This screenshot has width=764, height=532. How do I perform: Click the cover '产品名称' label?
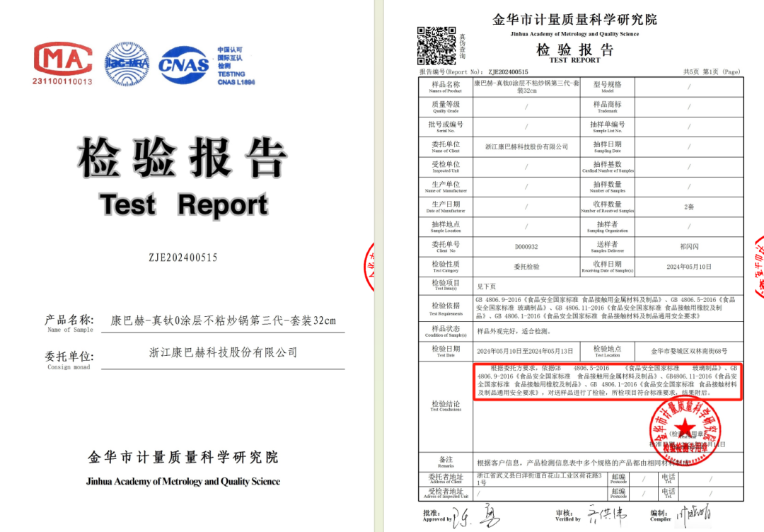69,320
